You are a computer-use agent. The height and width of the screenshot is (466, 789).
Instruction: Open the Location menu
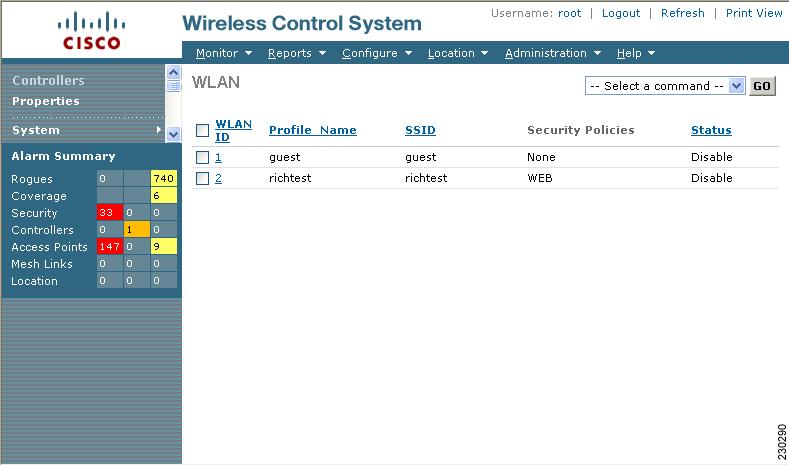click(457, 53)
